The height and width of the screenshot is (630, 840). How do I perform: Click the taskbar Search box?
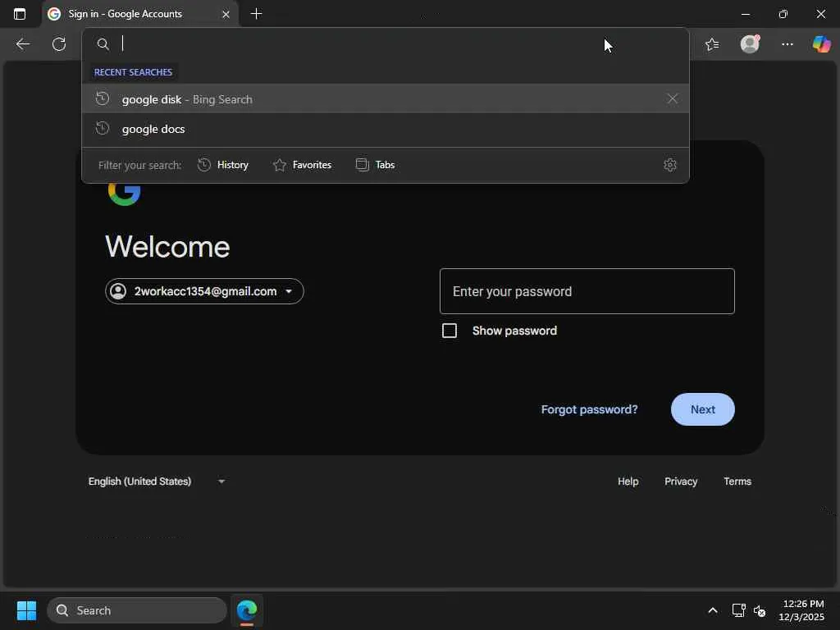coord(137,610)
